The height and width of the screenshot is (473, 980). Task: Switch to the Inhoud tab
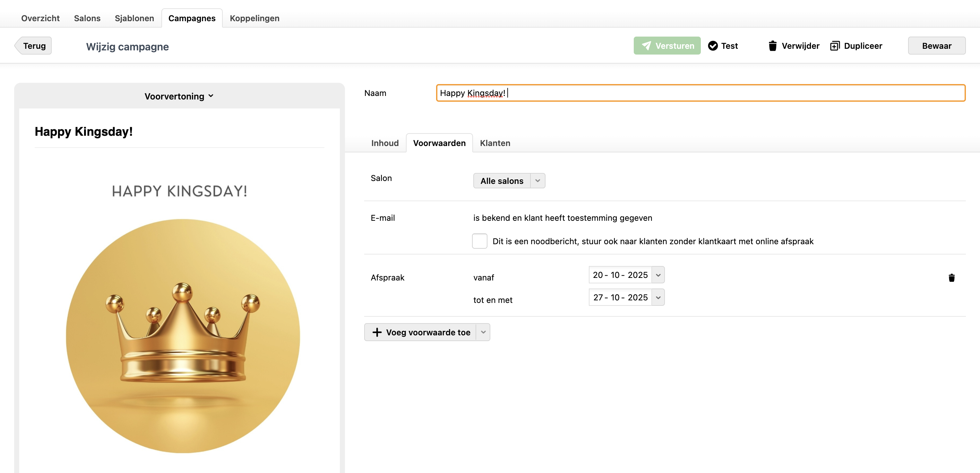[385, 143]
